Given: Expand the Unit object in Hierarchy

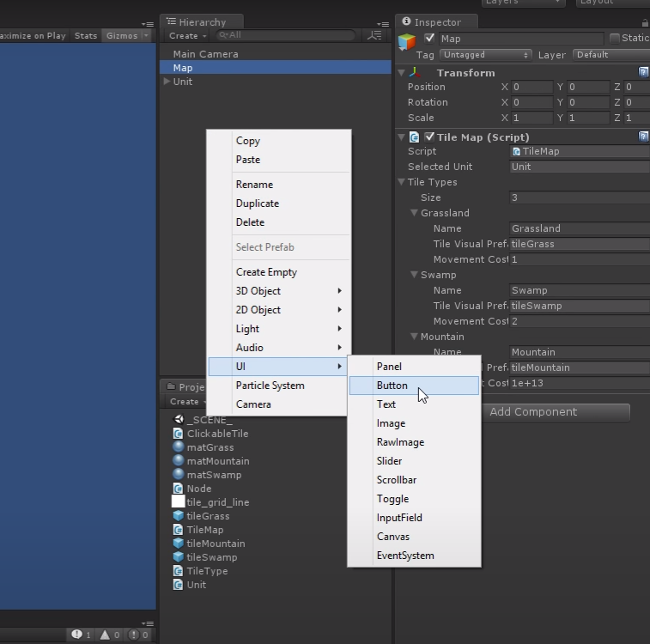Looking at the screenshot, I should 167,82.
